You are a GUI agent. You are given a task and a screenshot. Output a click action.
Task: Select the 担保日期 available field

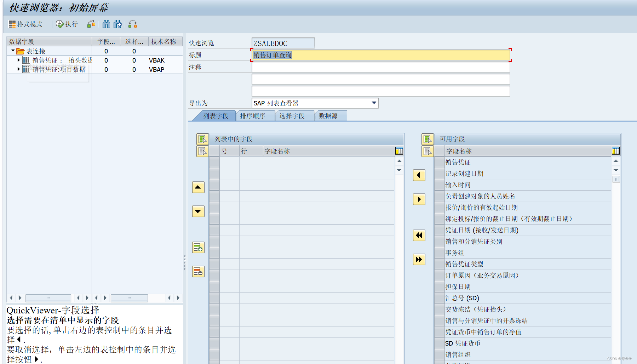[x=527, y=287]
